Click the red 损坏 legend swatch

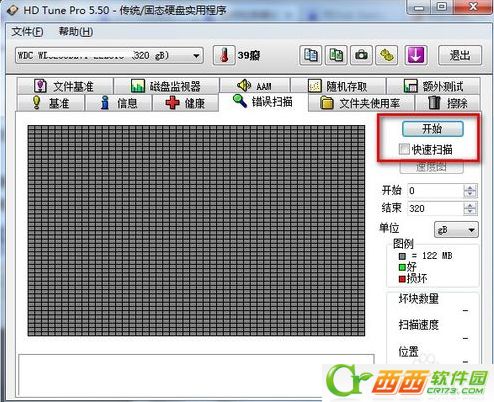[x=402, y=279]
